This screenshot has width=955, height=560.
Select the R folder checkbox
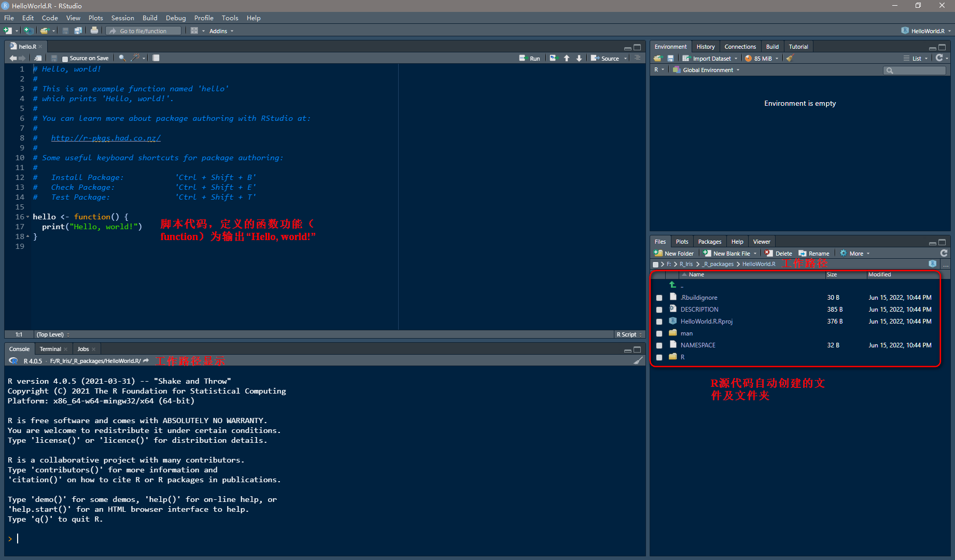659,357
